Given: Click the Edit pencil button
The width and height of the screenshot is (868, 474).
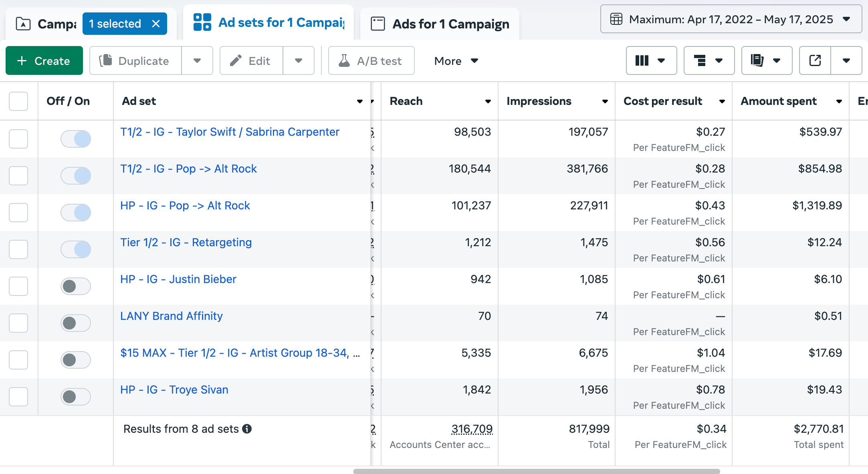Looking at the screenshot, I should pyautogui.click(x=251, y=61).
